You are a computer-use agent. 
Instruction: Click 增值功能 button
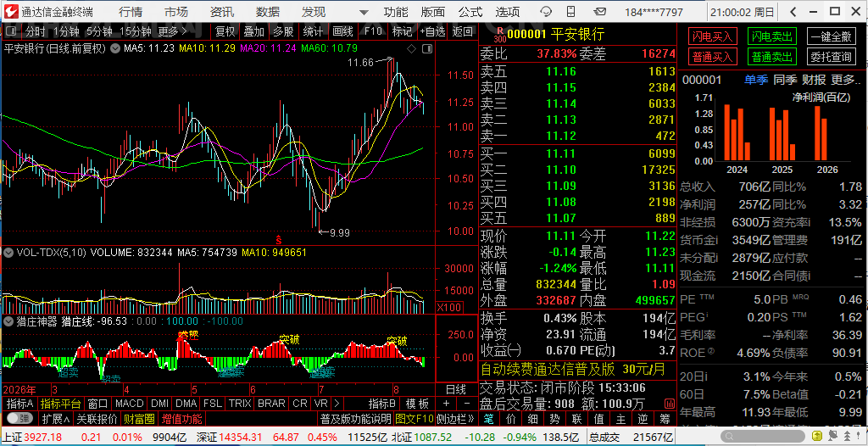pos(181,418)
